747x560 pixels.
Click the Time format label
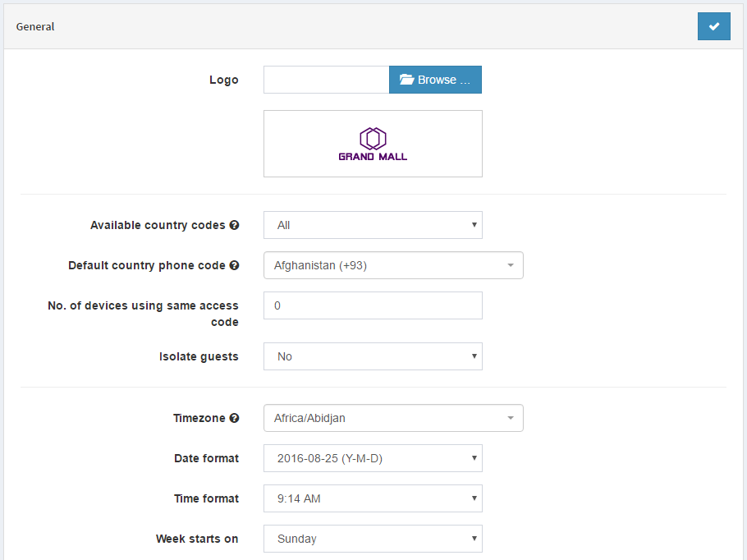click(206, 498)
